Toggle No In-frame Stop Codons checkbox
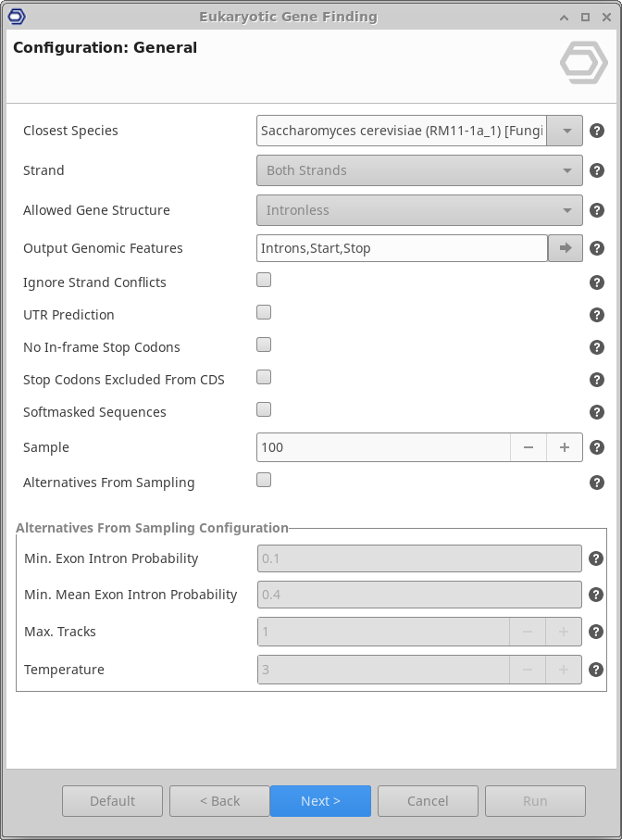622x840 pixels. coord(264,345)
